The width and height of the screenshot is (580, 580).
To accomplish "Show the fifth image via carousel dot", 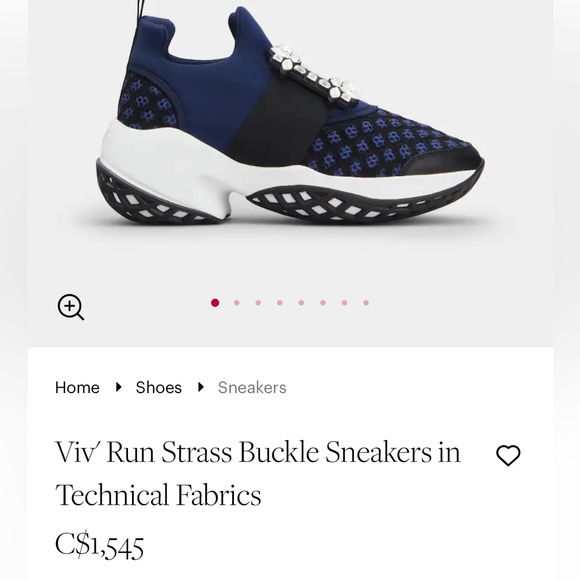I will pos(301,303).
